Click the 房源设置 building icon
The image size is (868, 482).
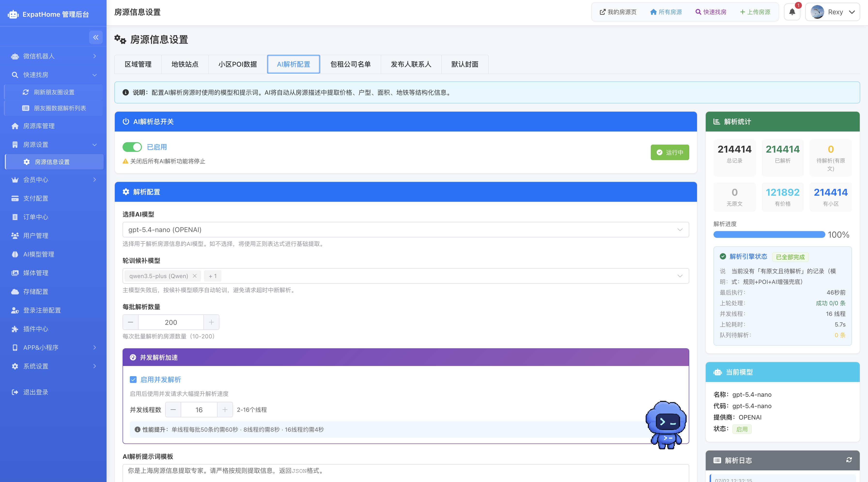(x=15, y=145)
